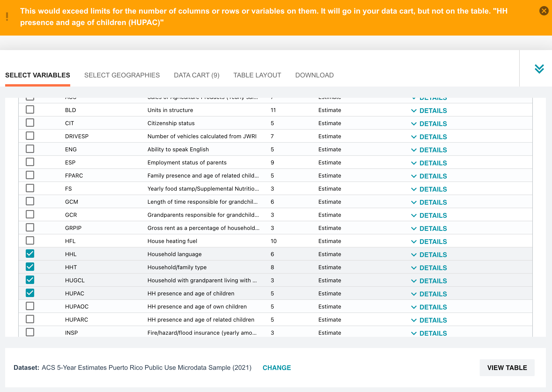Uncheck the HHL Household language checkbox
Image resolution: width=552 pixels, height=392 pixels.
click(30, 254)
